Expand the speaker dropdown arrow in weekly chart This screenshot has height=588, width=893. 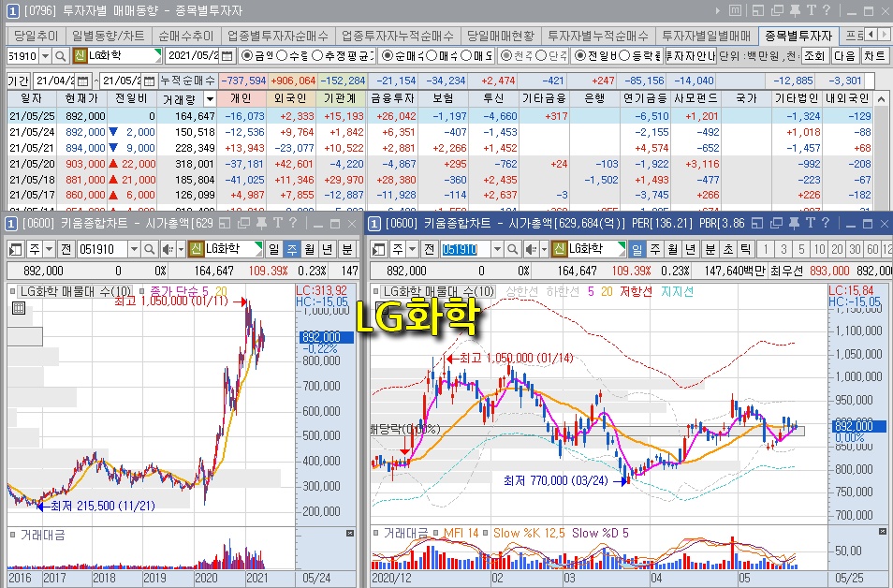click(x=181, y=249)
